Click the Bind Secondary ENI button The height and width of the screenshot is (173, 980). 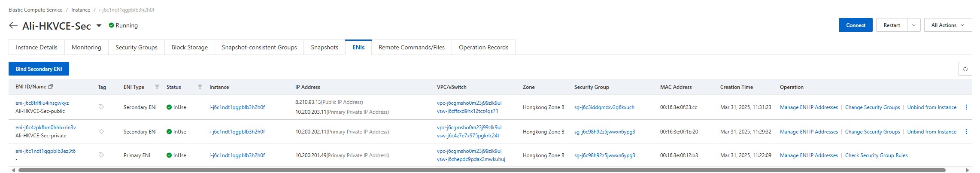pyautogui.click(x=39, y=69)
